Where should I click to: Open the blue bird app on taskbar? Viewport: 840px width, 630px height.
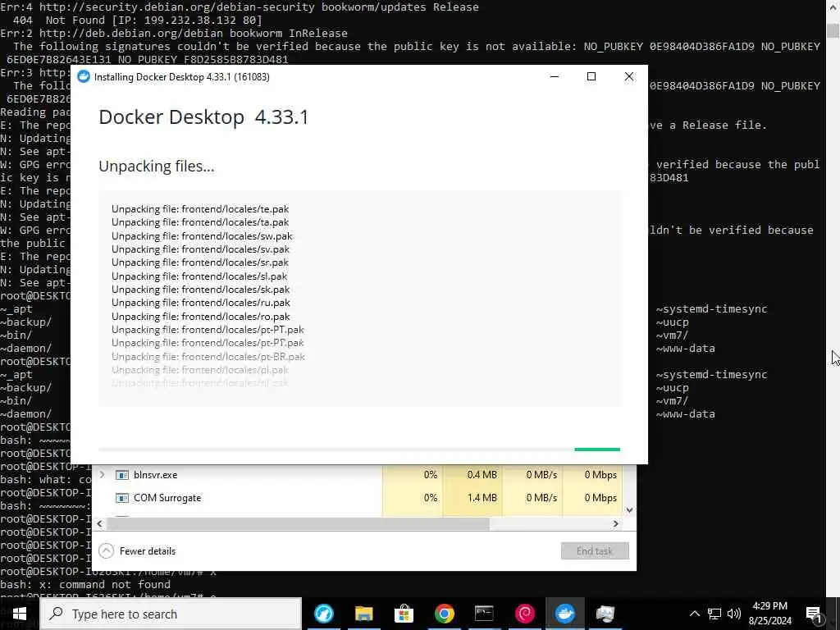323,614
